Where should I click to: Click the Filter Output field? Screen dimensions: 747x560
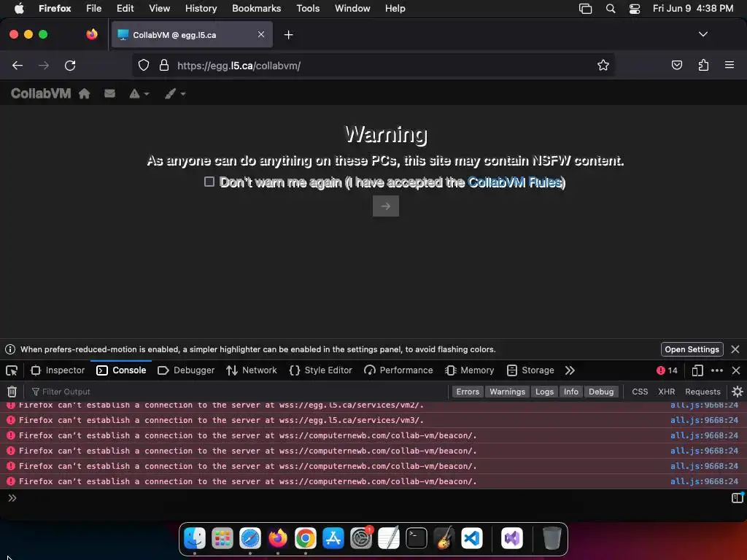pyautogui.click(x=239, y=392)
